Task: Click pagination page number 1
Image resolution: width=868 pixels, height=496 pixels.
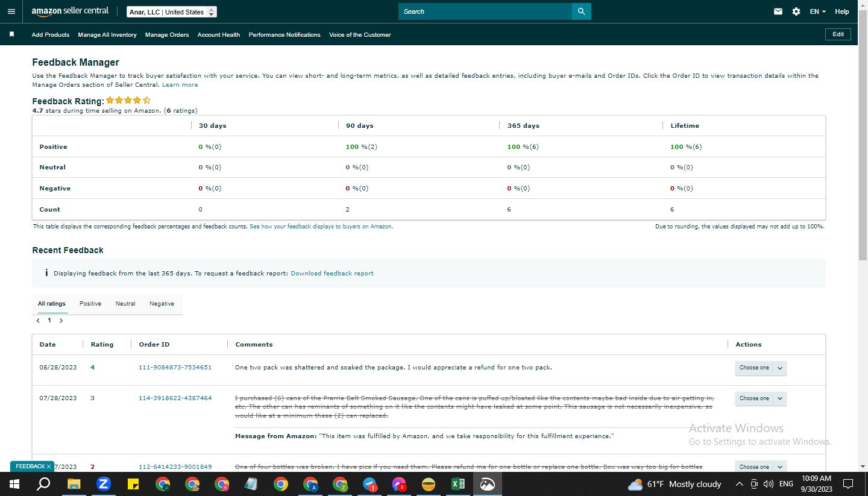Action: (x=49, y=321)
